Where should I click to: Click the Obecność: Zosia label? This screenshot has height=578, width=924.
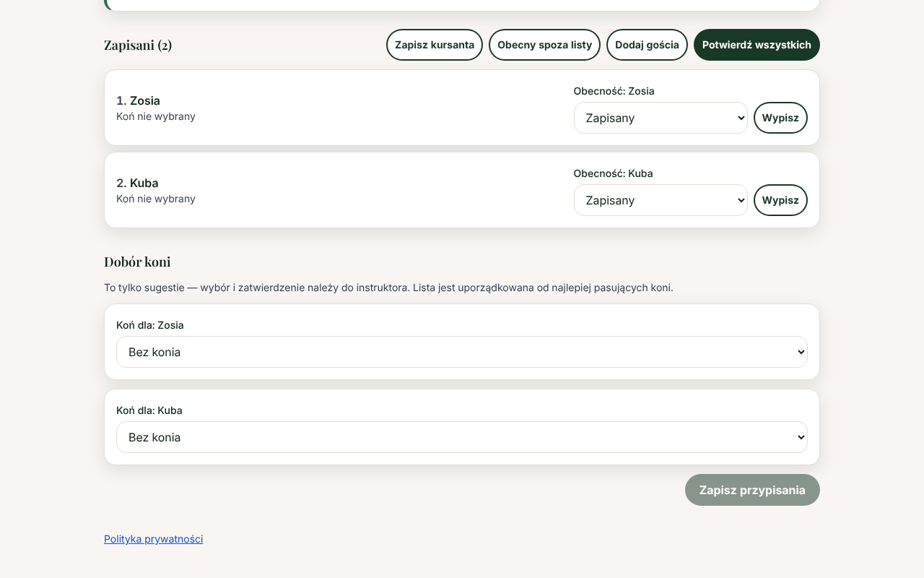pyautogui.click(x=614, y=91)
